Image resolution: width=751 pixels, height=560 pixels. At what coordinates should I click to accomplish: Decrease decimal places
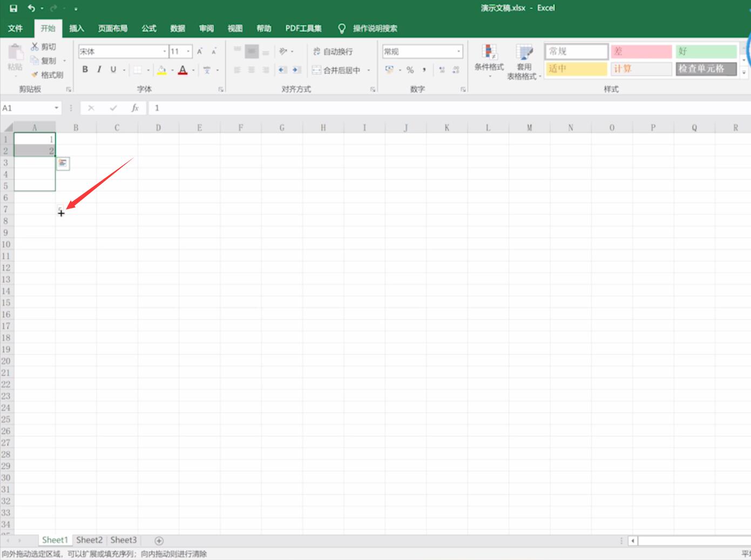pos(456,70)
